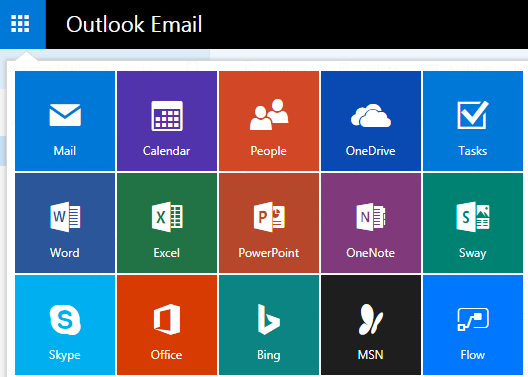The width and height of the screenshot is (528, 377).
Task: Launch Word from the app grid
Action: click(65, 223)
